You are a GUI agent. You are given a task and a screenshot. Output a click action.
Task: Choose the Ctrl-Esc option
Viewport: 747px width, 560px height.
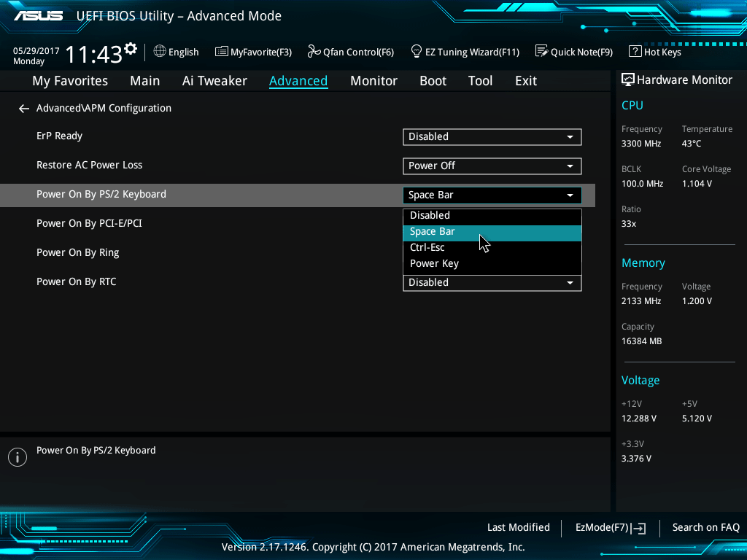tap(492, 248)
